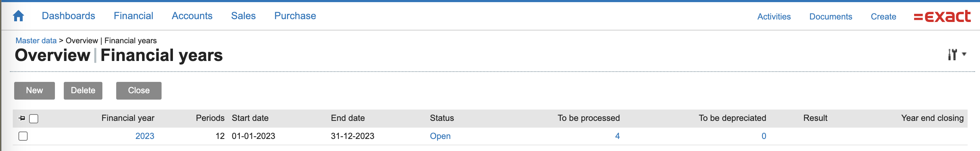Open the Activities link

pos(773,17)
